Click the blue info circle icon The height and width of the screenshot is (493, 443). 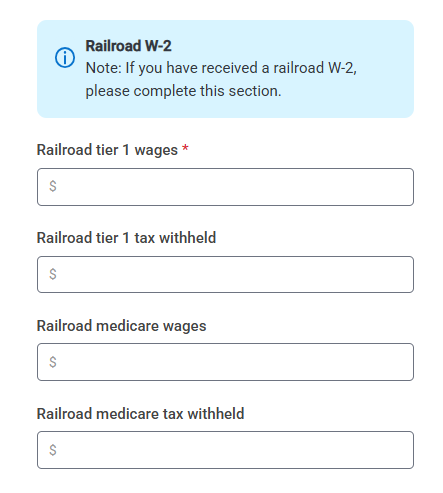point(65,57)
